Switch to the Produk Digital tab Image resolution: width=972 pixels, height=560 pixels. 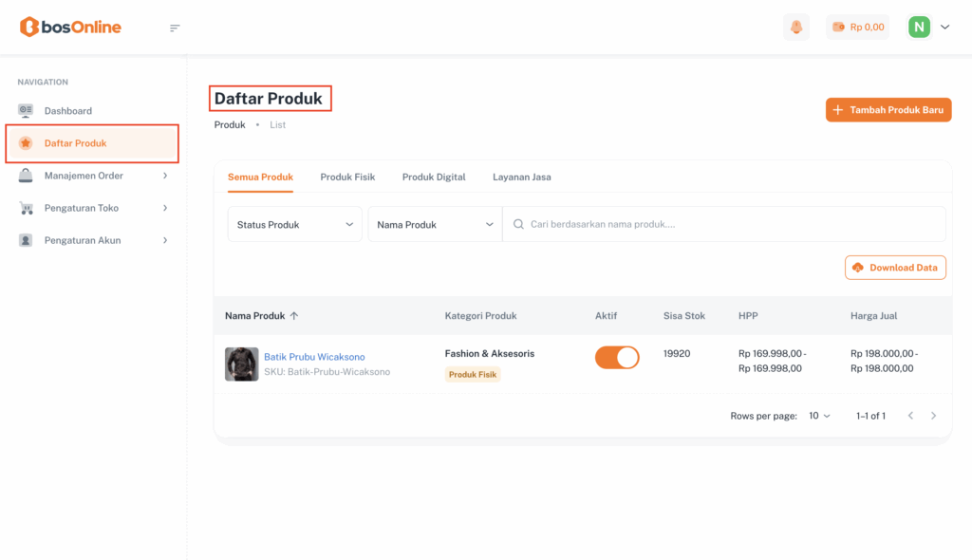(x=434, y=177)
